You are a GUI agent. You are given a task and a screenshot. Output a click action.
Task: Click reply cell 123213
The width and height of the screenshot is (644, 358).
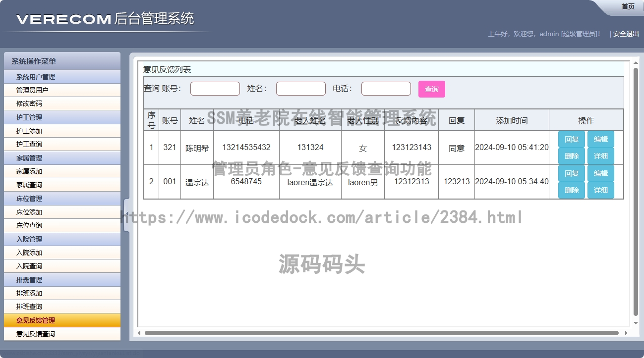[457, 182]
